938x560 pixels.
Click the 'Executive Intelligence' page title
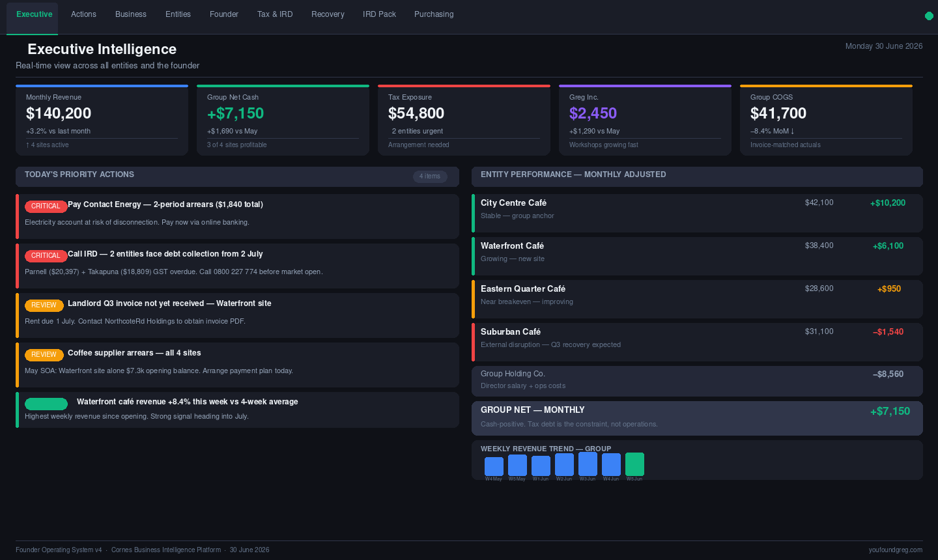(102, 49)
